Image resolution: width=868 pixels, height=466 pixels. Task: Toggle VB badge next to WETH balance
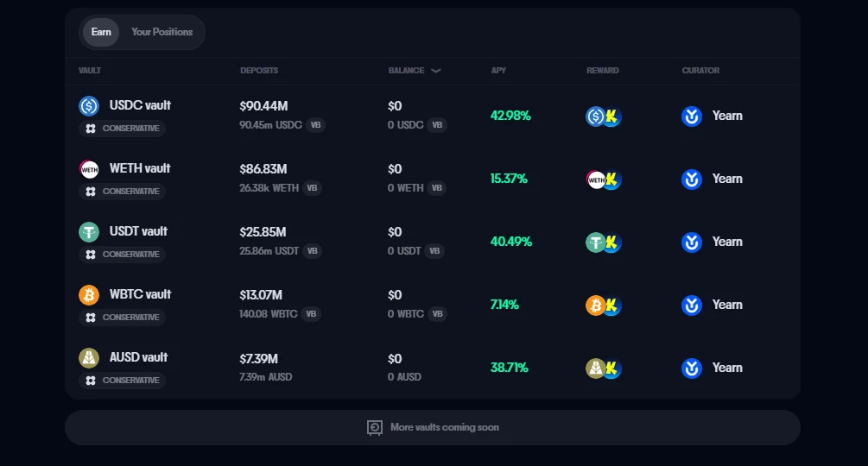pos(437,188)
